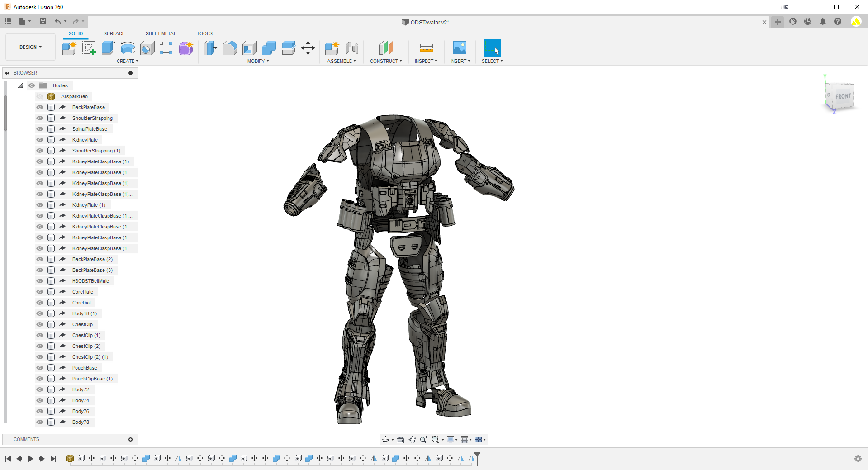Image resolution: width=868 pixels, height=470 pixels.
Task: Hide the SpinalPlateBase body
Action: 40,129
